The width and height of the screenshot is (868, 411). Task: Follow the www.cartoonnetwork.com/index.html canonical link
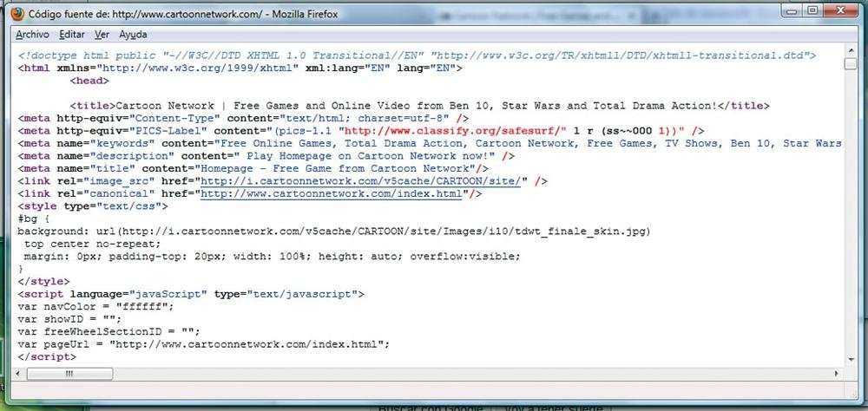331,193
